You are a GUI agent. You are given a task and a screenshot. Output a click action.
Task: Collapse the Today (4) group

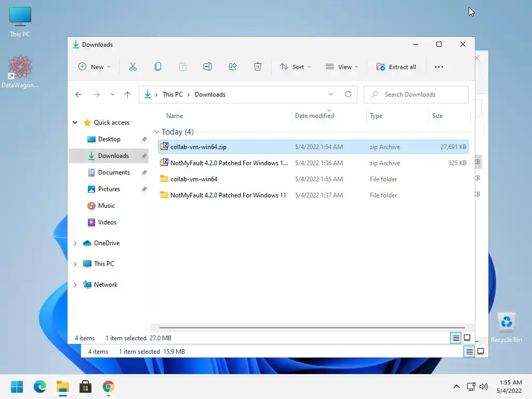(x=156, y=131)
